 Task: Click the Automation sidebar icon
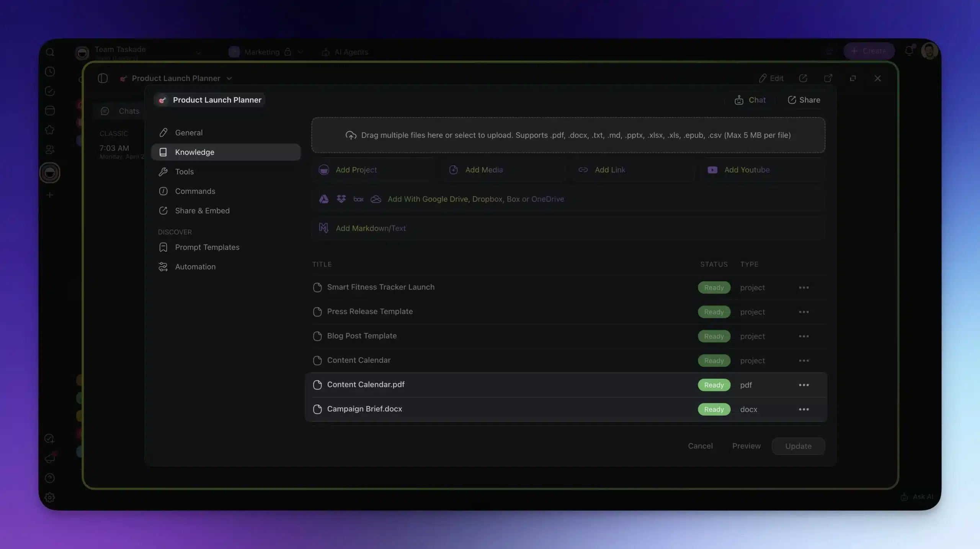click(x=163, y=267)
